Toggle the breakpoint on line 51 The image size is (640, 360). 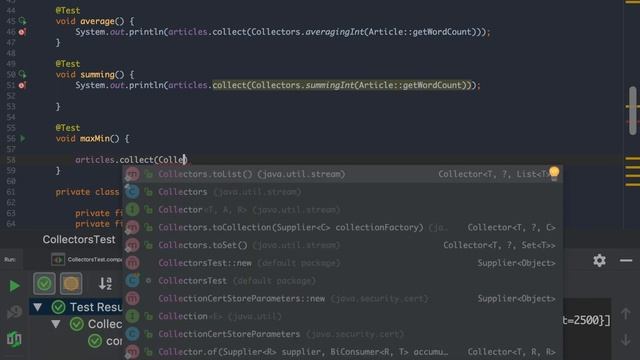[22, 85]
